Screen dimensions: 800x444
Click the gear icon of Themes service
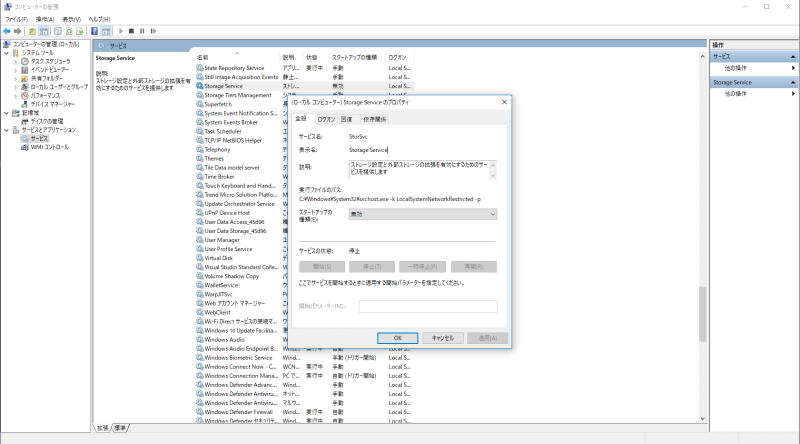199,158
